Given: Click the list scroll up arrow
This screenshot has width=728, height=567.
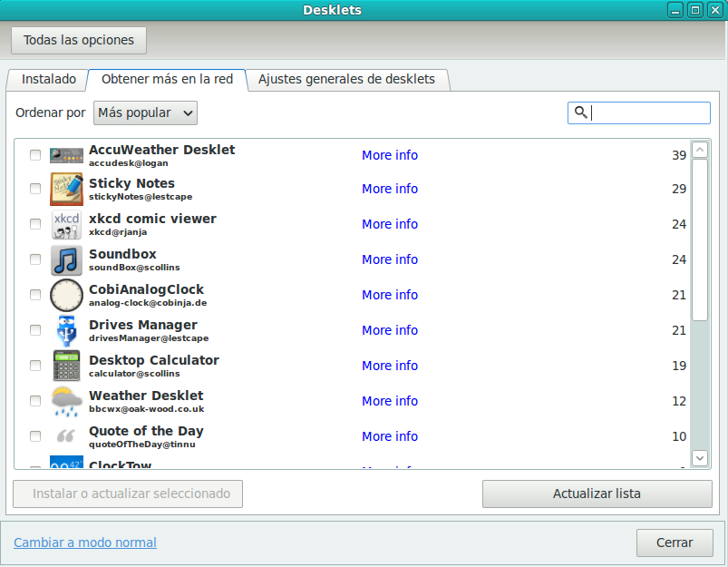Looking at the screenshot, I should [700, 150].
